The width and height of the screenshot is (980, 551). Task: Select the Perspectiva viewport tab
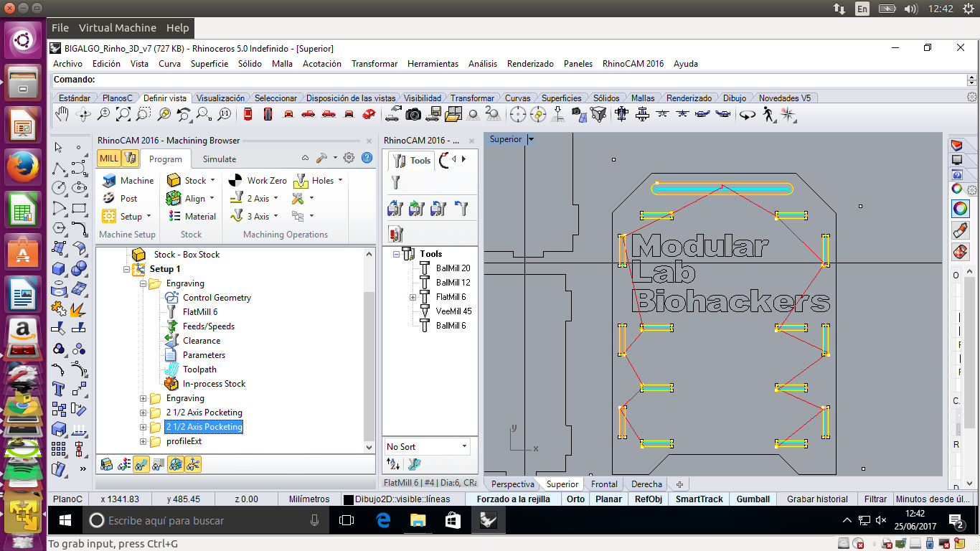tap(512, 484)
